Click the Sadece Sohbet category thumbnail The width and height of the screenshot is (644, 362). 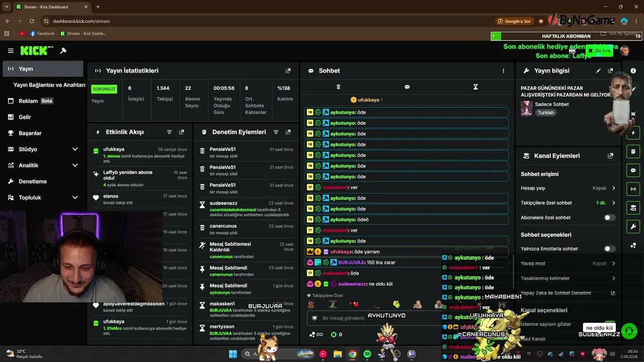tap(527, 109)
